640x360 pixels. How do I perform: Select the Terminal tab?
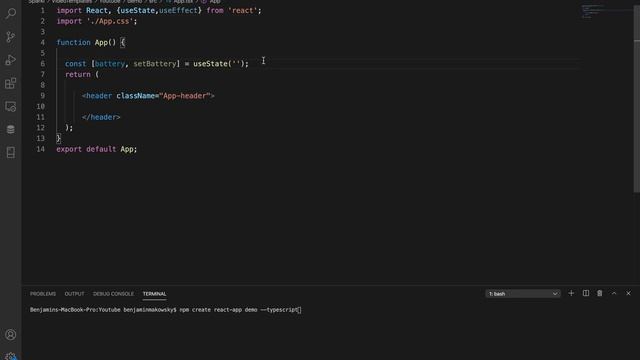pyautogui.click(x=154, y=294)
